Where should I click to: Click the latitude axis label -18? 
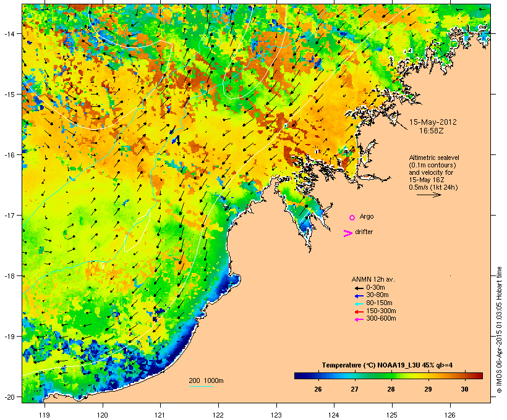(x=9, y=276)
